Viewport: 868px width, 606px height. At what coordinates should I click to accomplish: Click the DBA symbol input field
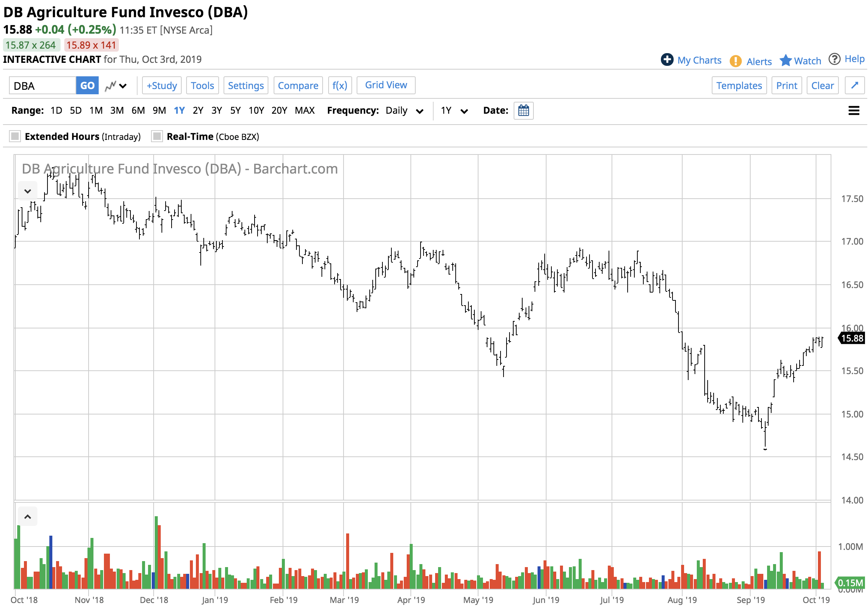point(42,86)
